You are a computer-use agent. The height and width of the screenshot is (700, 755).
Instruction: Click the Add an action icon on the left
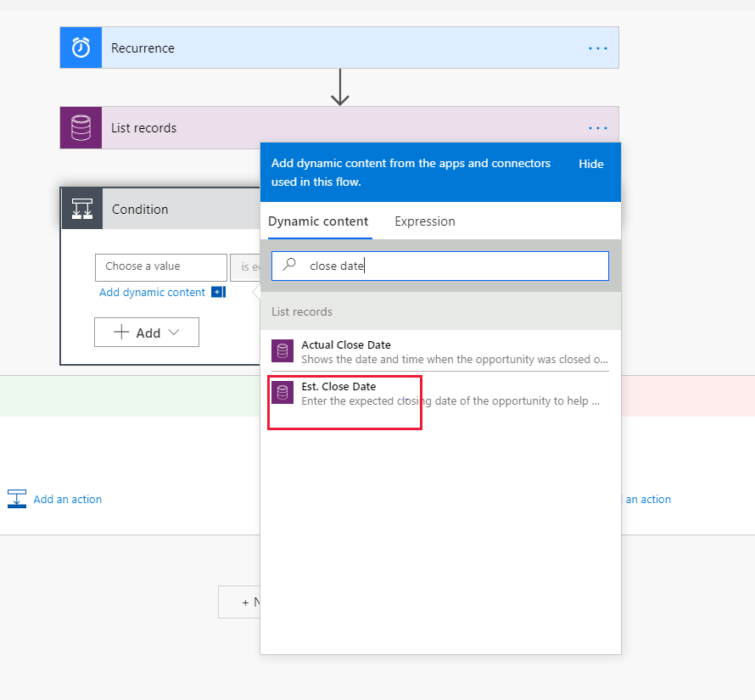(x=17, y=499)
